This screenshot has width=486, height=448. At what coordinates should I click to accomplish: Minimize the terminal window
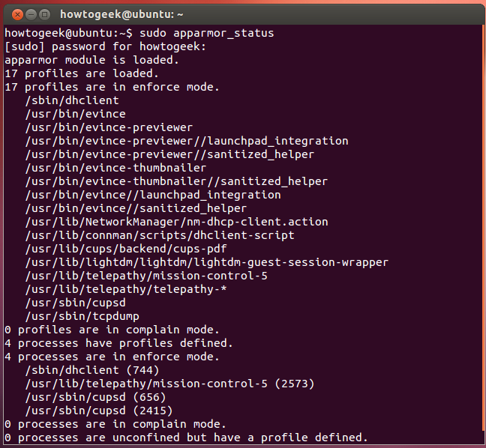point(31,13)
